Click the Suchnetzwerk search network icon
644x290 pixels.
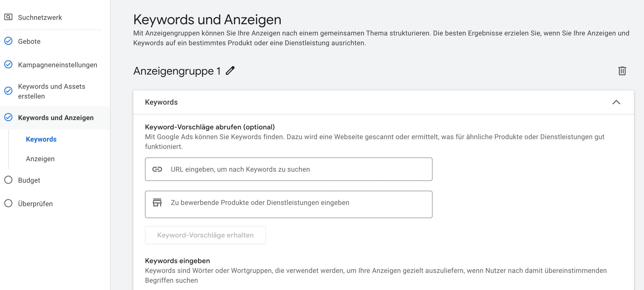click(x=8, y=17)
